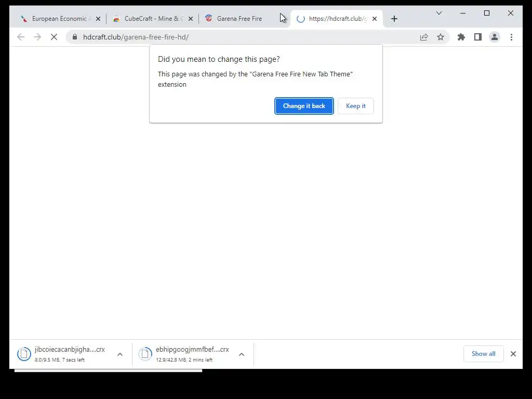Open Chrome three-dot menu

tap(511, 37)
